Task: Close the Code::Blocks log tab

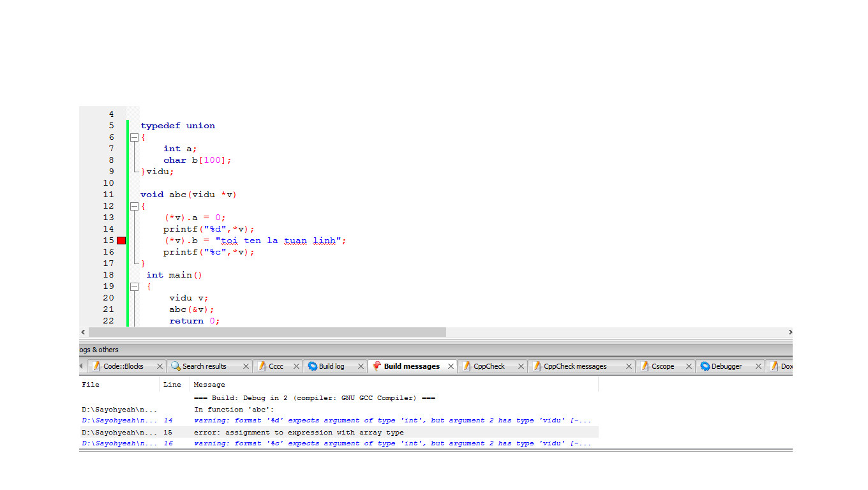Action: 160,366
